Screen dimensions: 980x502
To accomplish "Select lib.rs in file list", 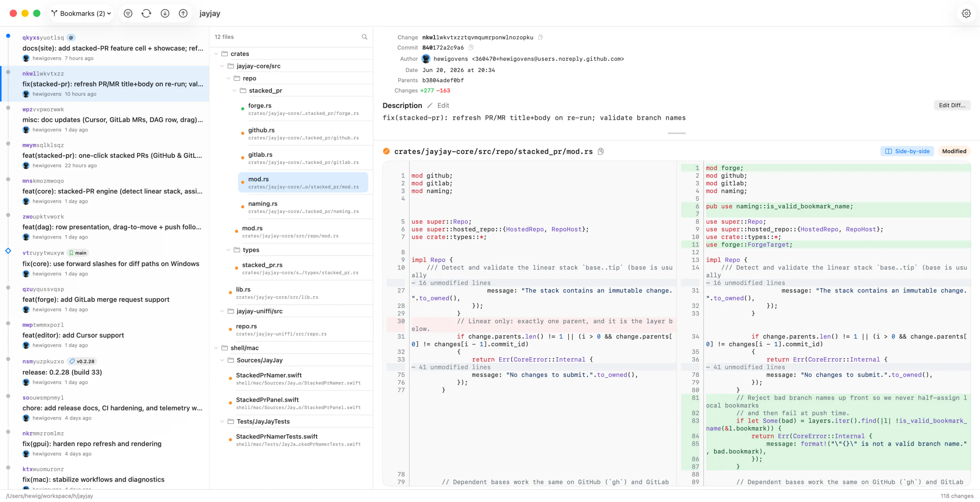I will click(x=297, y=293).
